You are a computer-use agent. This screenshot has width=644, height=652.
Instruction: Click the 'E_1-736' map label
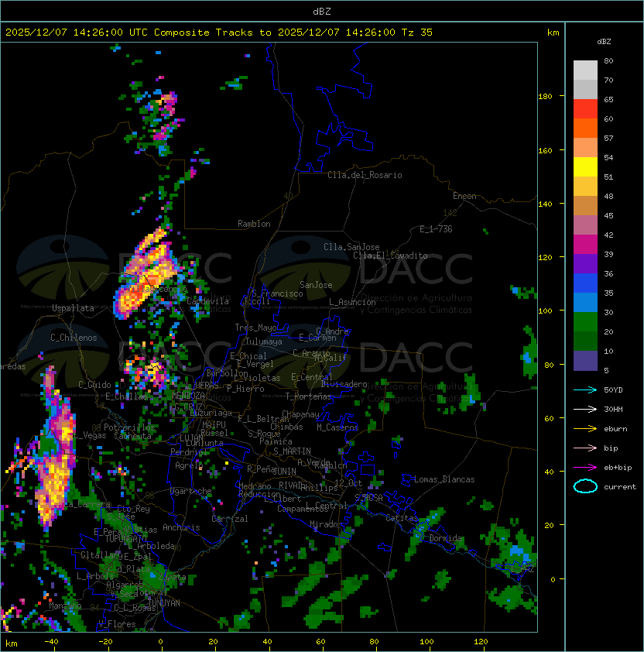point(436,229)
